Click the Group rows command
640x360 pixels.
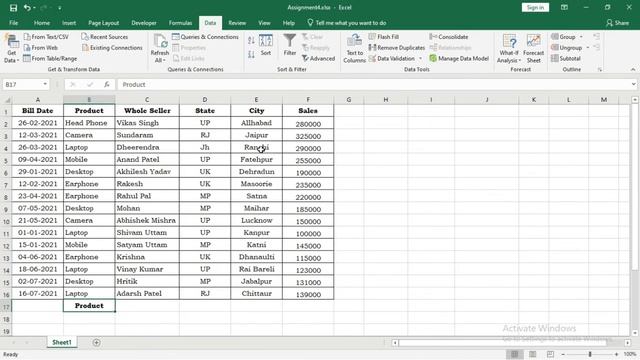point(563,37)
